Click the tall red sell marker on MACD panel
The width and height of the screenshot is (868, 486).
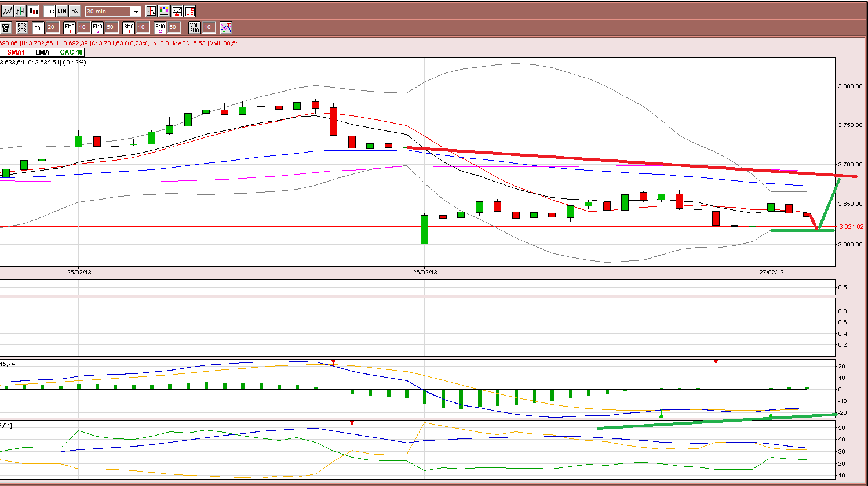(x=716, y=362)
